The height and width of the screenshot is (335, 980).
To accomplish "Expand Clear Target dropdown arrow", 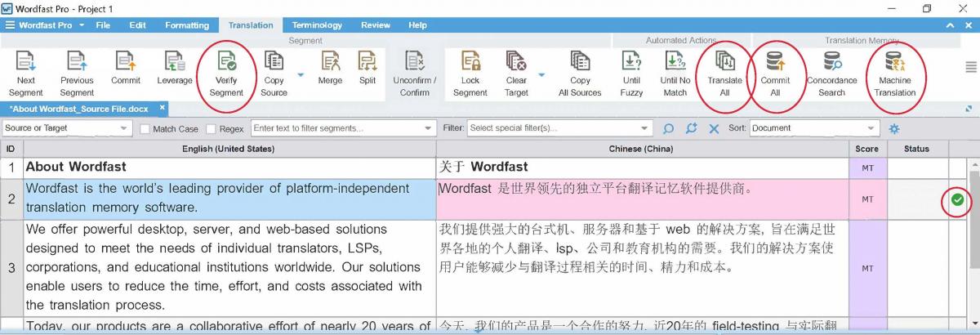I will (x=541, y=75).
